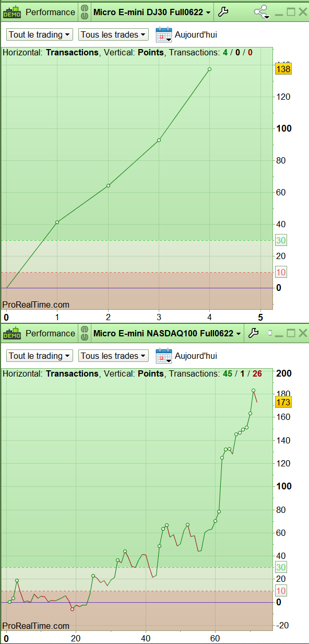
Task: Open the wrench settings in the DJ30 panel
Action: (x=223, y=11)
